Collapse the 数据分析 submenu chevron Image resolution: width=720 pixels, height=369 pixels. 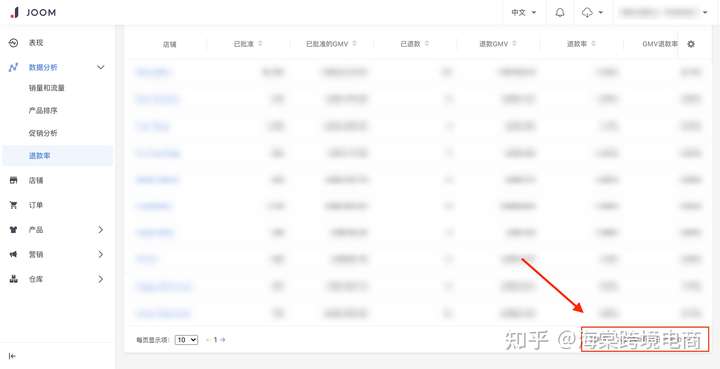tap(101, 67)
